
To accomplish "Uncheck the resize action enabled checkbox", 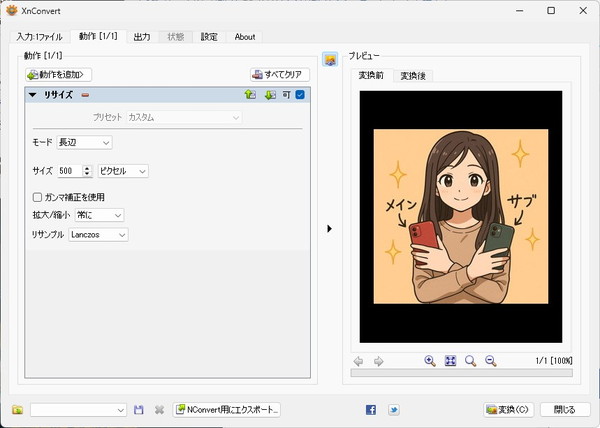I will click(300, 95).
